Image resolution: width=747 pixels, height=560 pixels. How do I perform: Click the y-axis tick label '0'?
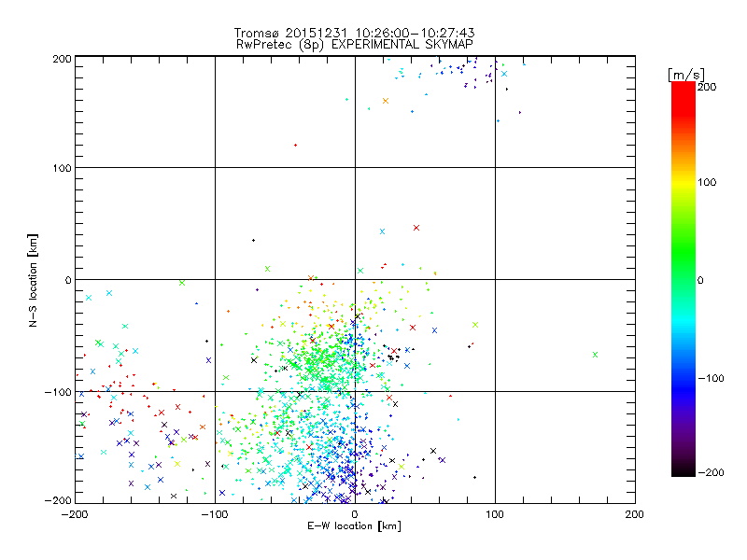pos(68,280)
